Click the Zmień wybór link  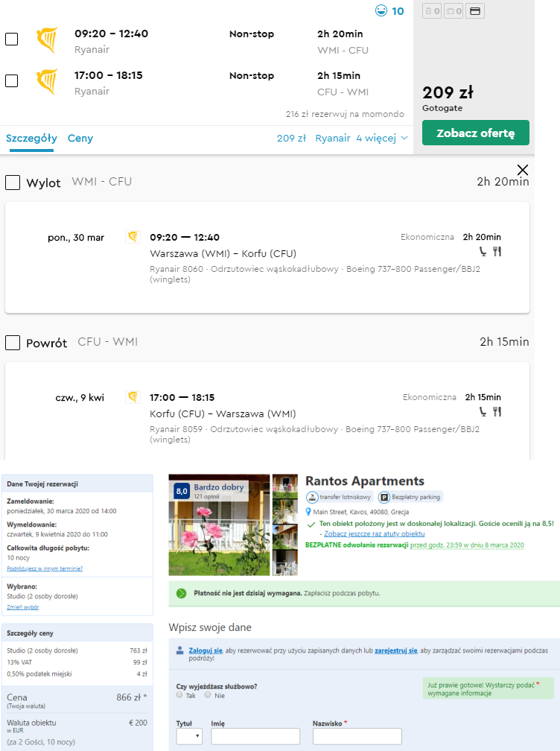pos(23,606)
